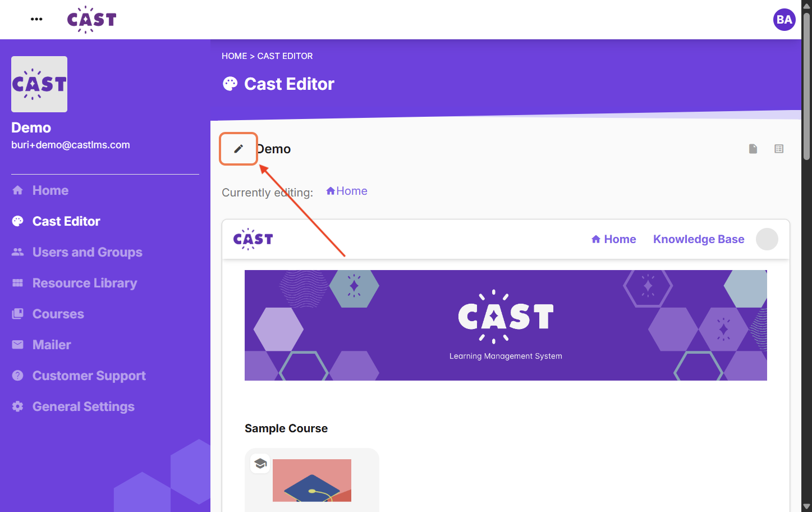Open the three-dots menu in header

point(36,19)
